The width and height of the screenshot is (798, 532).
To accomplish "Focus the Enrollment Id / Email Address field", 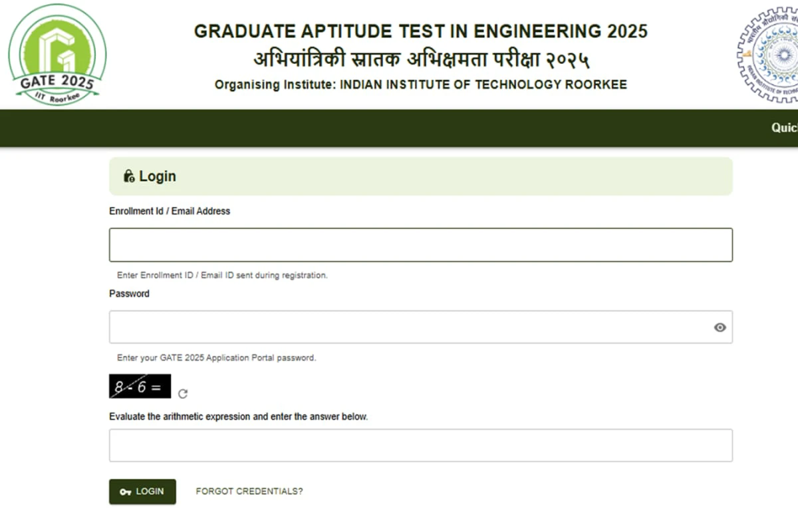I will point(420,245).
